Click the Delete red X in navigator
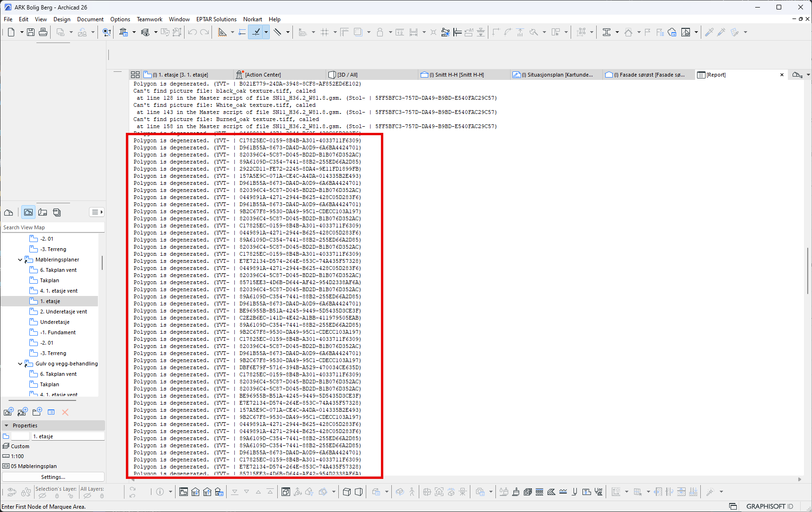The image size is (812, 512). pos(65,412)
